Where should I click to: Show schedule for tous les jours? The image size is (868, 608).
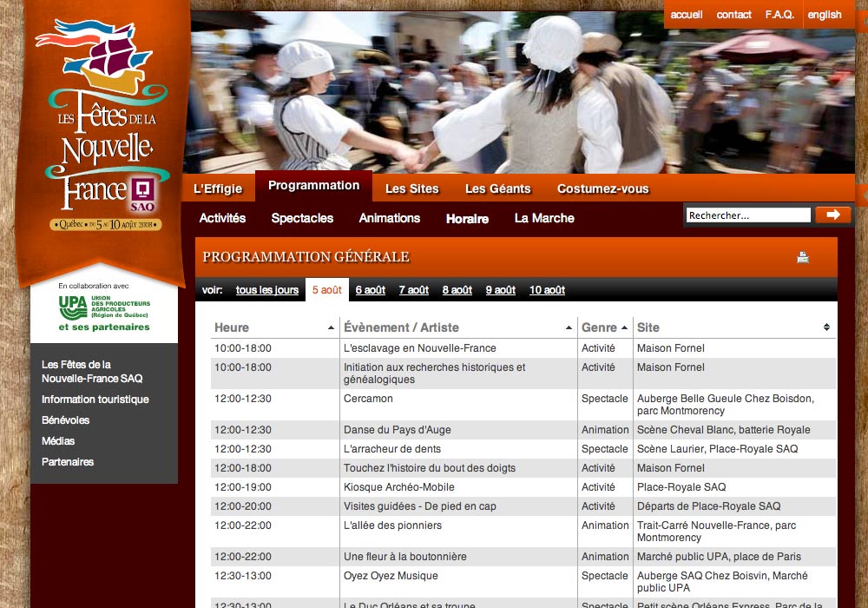point(266,290)
